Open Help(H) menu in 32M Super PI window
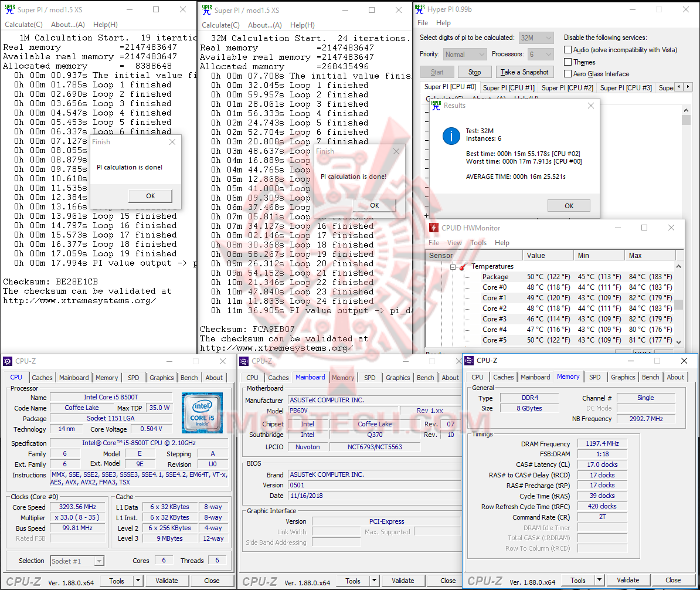Screen dimensions: 700x590 click(x=303, y=25)
